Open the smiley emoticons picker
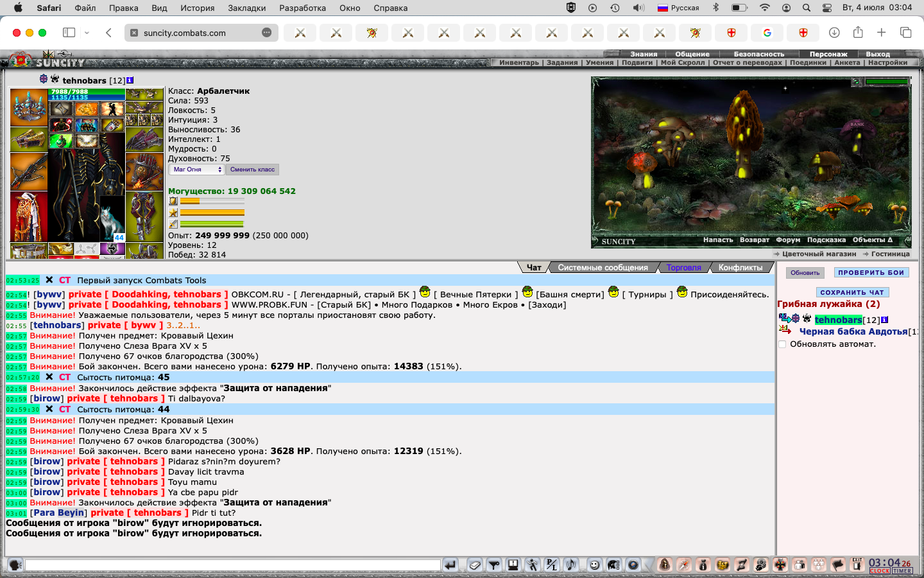 (595, 565)
